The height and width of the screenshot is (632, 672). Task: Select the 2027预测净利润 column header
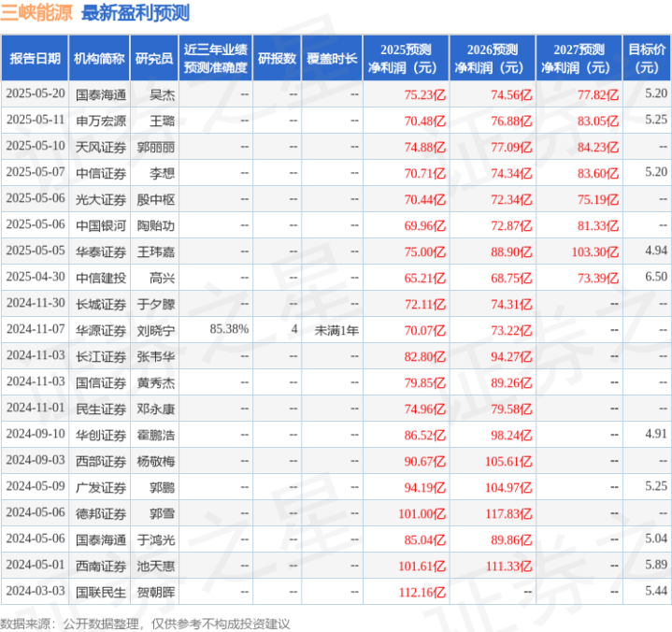pyautogui.click(x=579, y=58)
